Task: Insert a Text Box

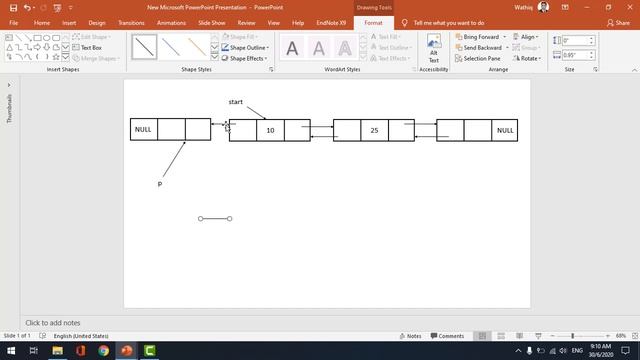Action: click(87, 48)
